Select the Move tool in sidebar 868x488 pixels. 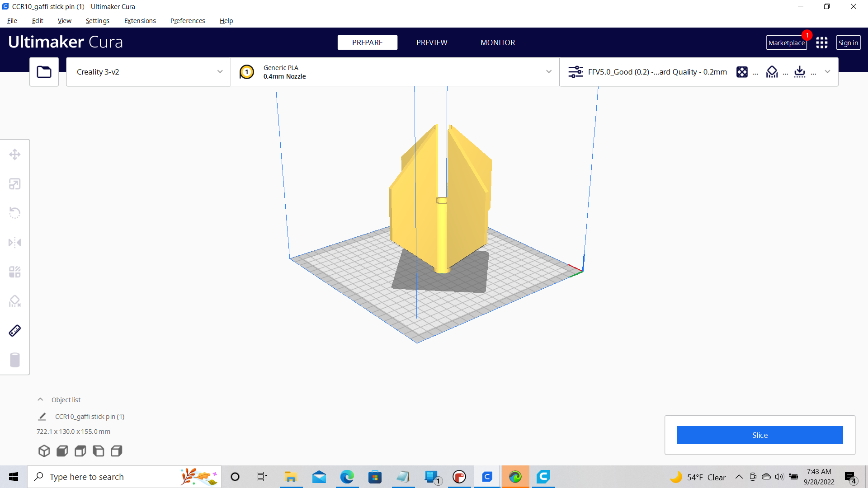[15, 155]
